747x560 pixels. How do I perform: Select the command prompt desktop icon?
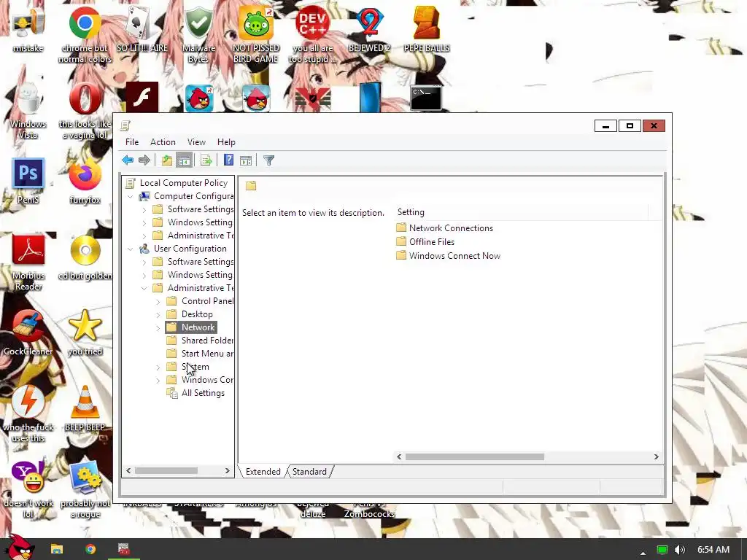click(x=426, y=98)
